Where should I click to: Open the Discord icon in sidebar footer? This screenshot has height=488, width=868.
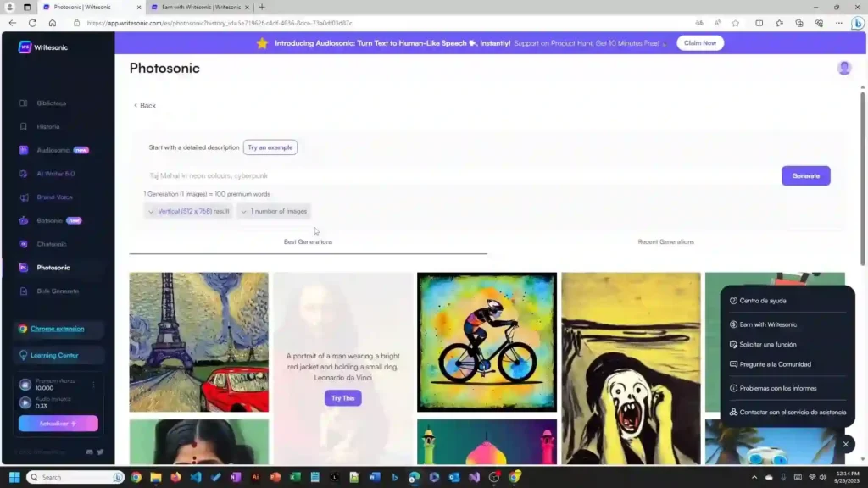89,452
